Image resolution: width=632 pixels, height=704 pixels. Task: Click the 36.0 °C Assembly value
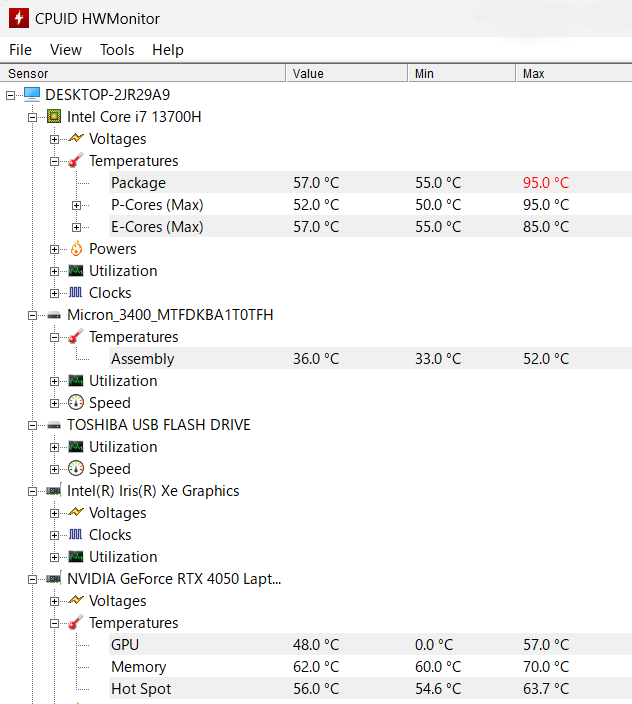[x=316, y=359]
